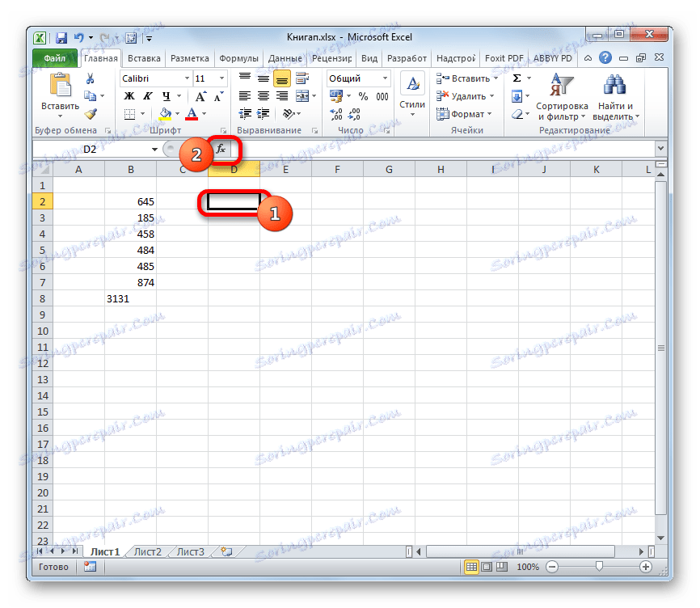Switch to the Вид ribbon tab

click(x=369, y=58)
